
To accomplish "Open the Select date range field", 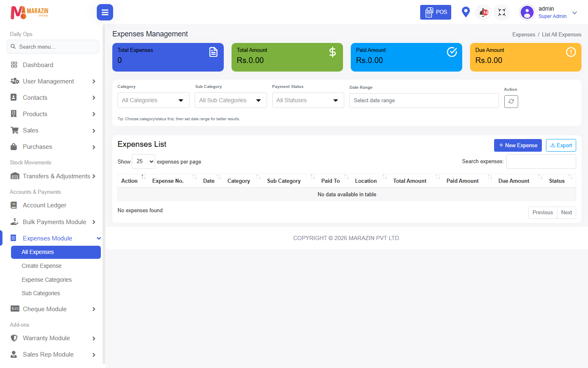I will tap(424, 101).
